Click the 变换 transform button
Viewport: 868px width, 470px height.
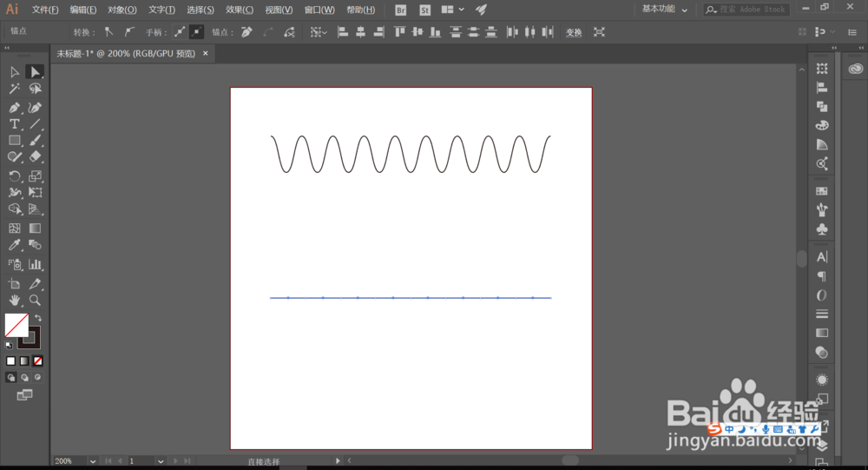[574, 33]
